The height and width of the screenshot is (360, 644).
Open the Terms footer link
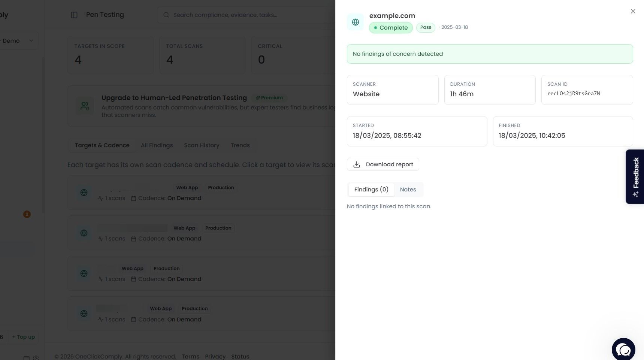point(190,357)
